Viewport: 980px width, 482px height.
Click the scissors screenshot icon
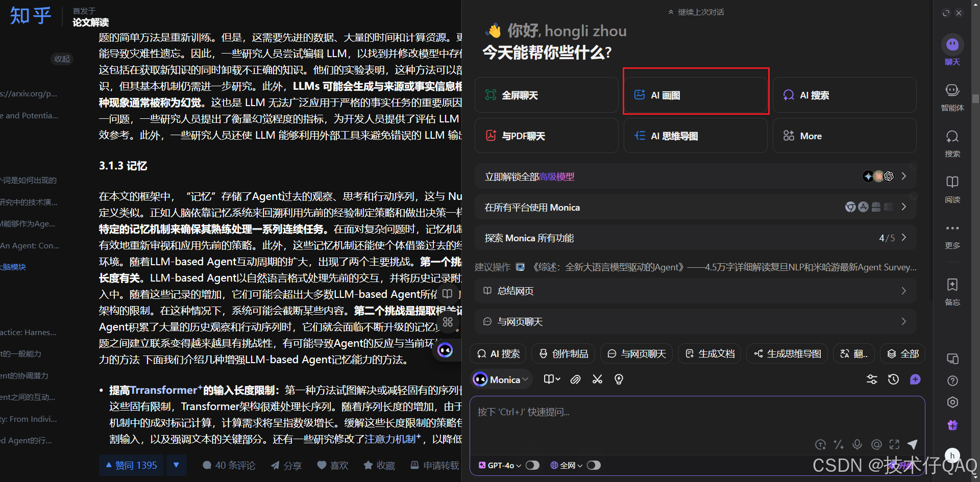tap(597, 379)
